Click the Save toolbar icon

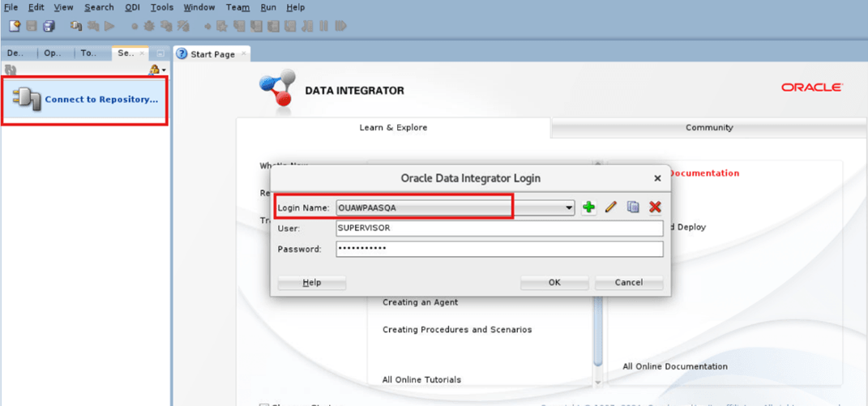click(32, 25)
